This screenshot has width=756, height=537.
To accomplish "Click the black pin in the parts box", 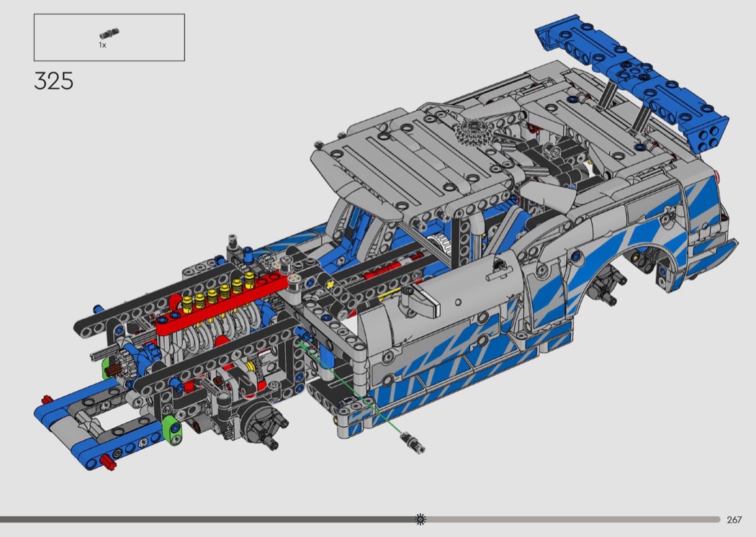I will tap(109, 34).
